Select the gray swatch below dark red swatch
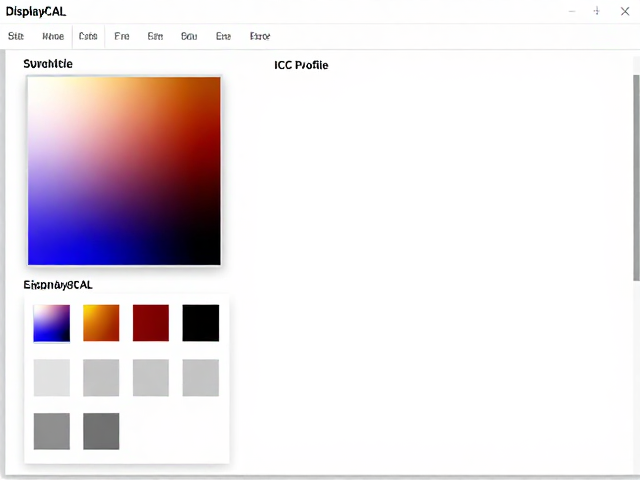The width and height of the screenshot is (640, 480). [151, 378]
